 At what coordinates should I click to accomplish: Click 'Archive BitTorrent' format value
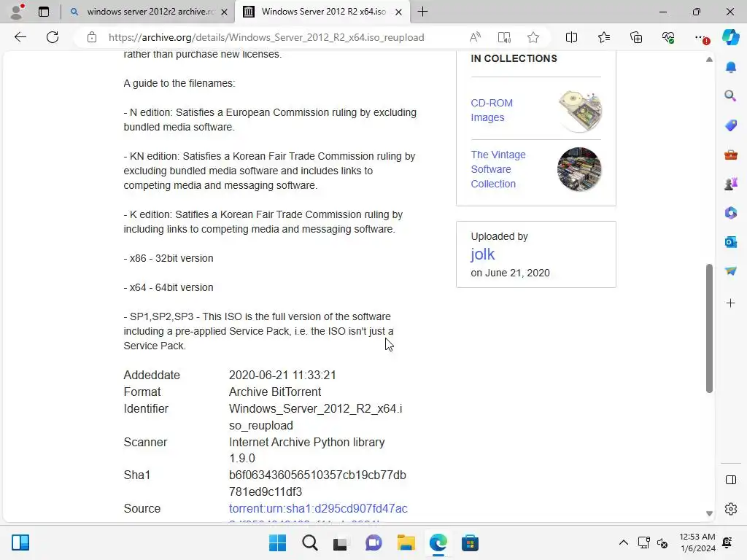pyautogui.click(x=275, y=392)
